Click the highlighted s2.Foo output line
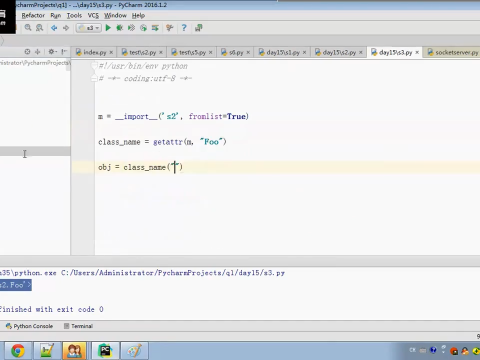The width and height of the screenshot is (480, 360). tap(16, 285)
